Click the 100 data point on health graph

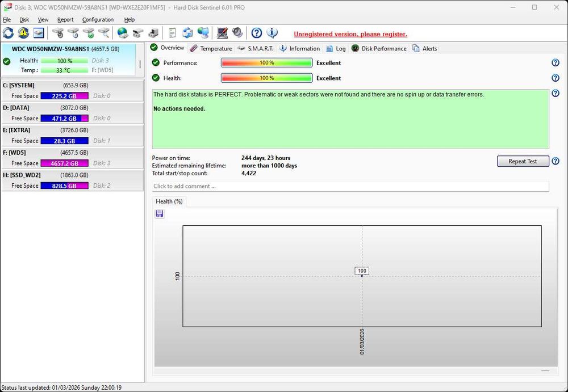(362, 276)
